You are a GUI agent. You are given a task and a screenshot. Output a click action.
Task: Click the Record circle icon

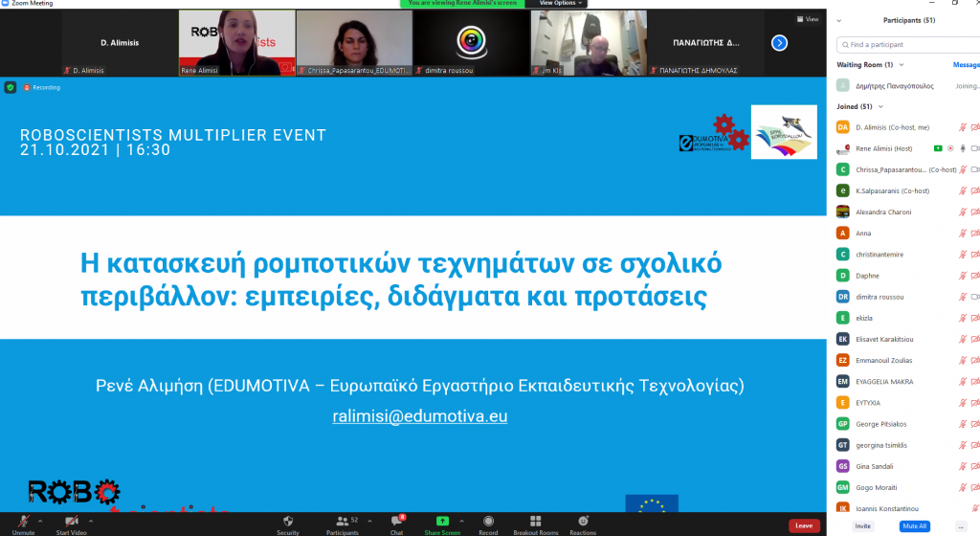pos(489,521)
